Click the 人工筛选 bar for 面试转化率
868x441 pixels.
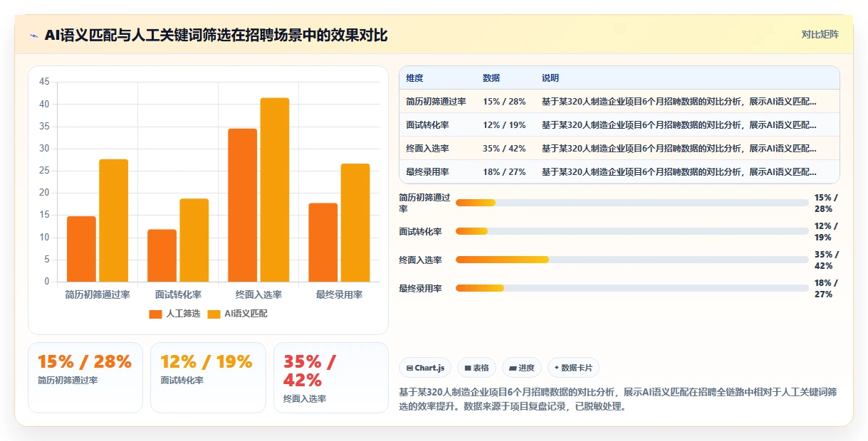point(162,255)
